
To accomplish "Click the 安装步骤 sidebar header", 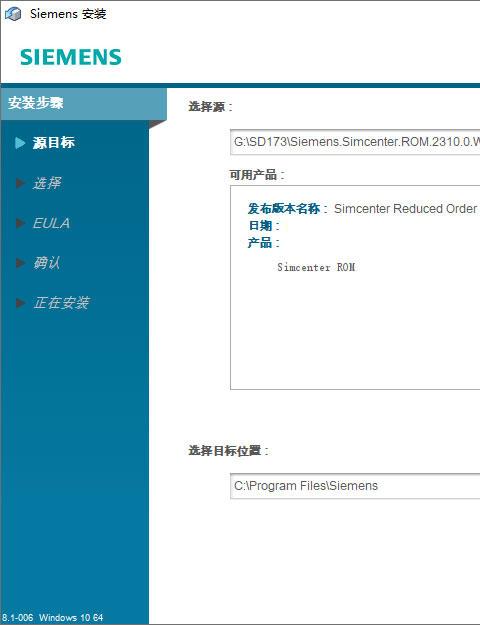I will [36, 103].
